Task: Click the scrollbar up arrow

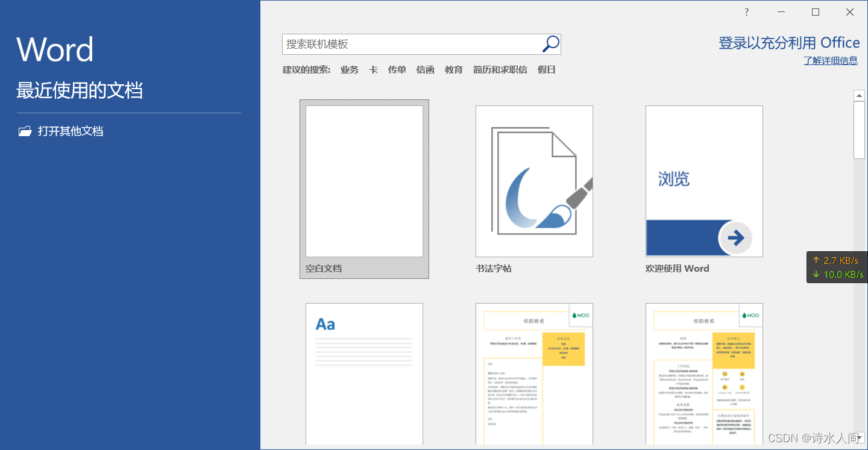Action: pos(859,95)
